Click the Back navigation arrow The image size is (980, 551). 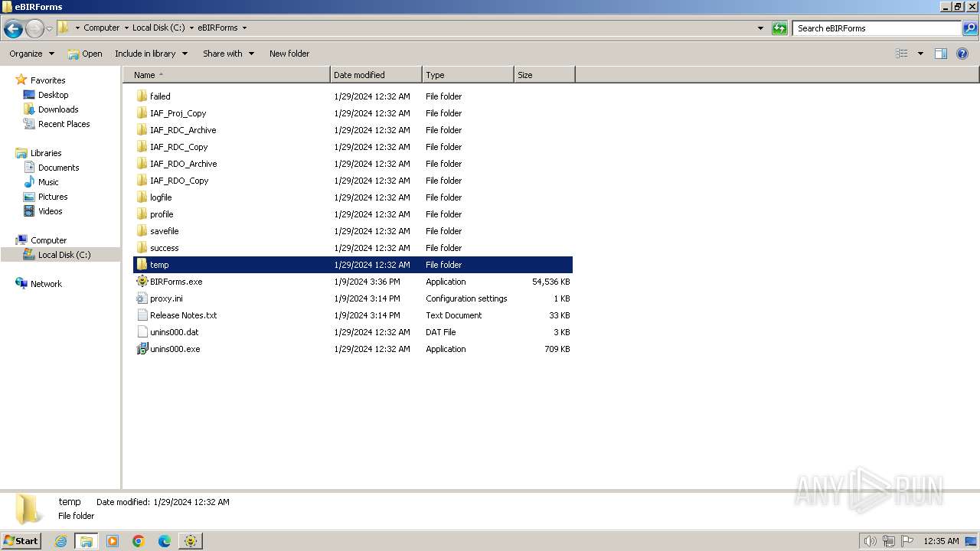[13, 28]
